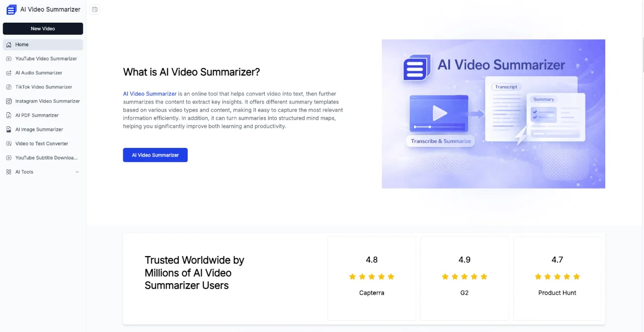
Task: Click the 'What is AI Video Summarizer?' heading
Action: coord(191,72)
